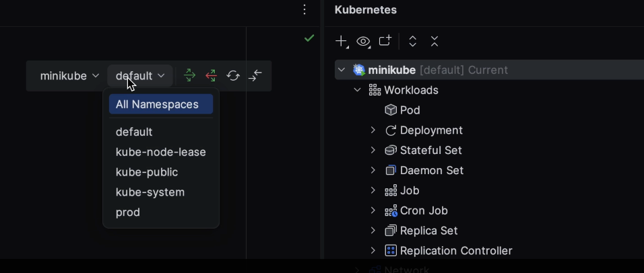
Task: Click the red arrows icon in floating toolbar
Action: pyautogui.click(x=211, y=76)
